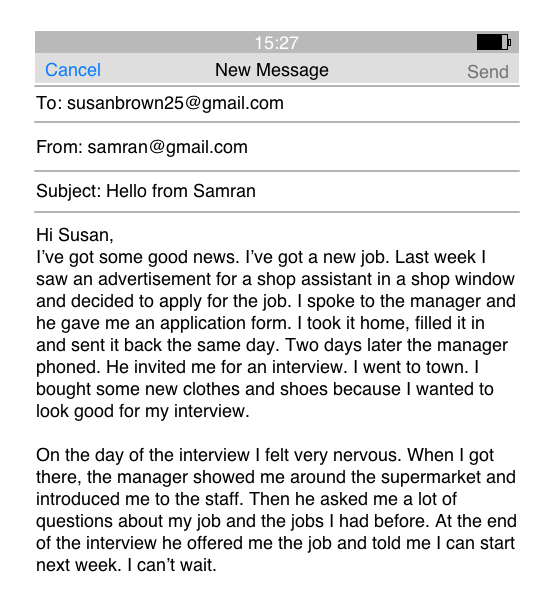This screenshot has height=590, width=550.
Task: Tap the Send button
Action: (x=488, y=72)
